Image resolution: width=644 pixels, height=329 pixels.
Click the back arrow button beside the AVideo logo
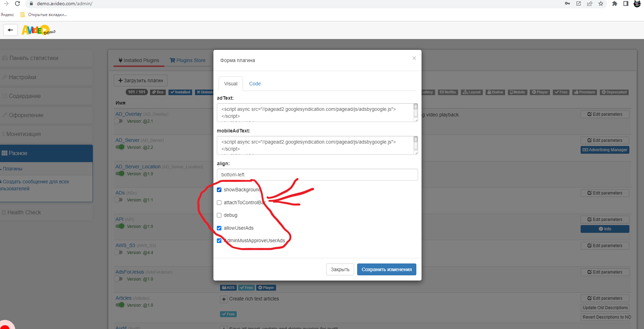pyautogui.click(x=10, y=30)
